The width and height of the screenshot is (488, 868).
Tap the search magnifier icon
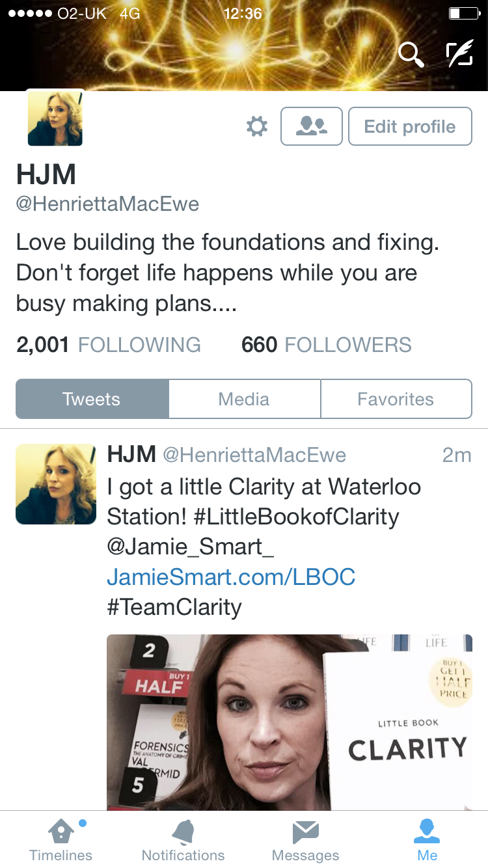tap(411, 55)
